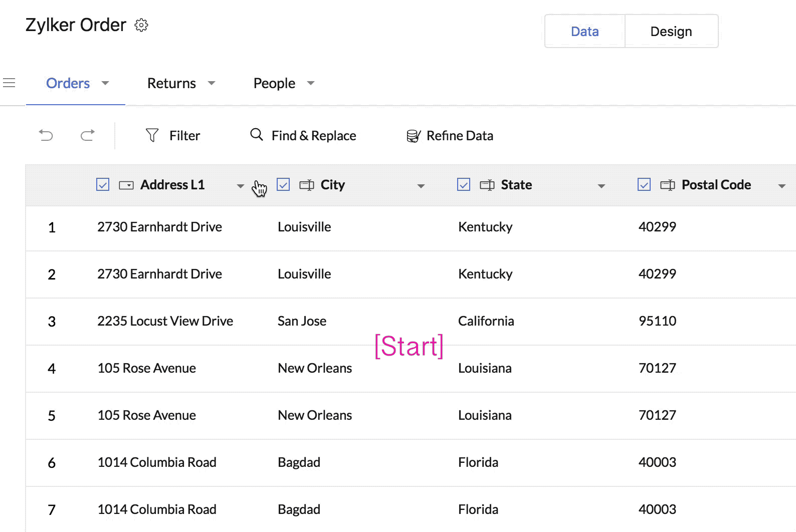Click the Find & Replace magnifier icon
The image size is (796, 532).
257,135
